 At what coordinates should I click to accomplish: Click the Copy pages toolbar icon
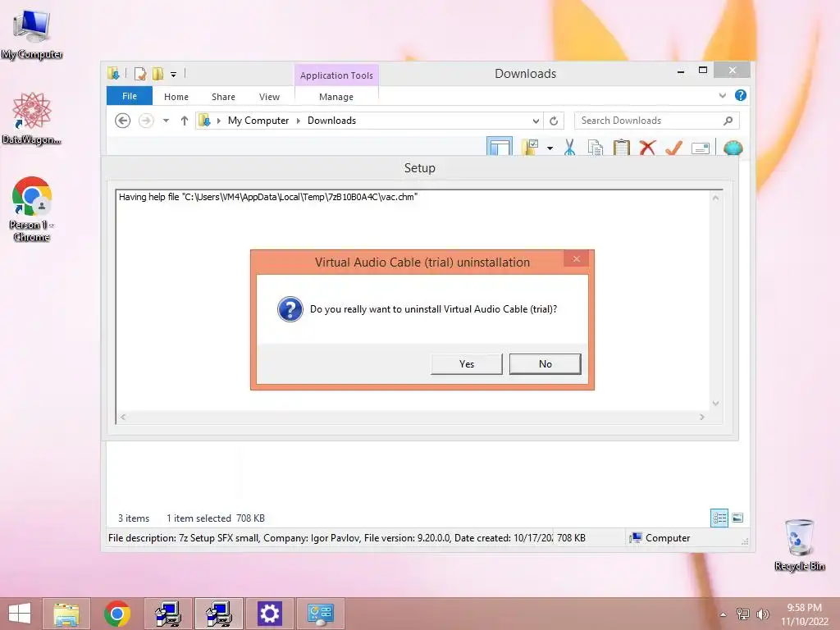[x=596, y=148]
